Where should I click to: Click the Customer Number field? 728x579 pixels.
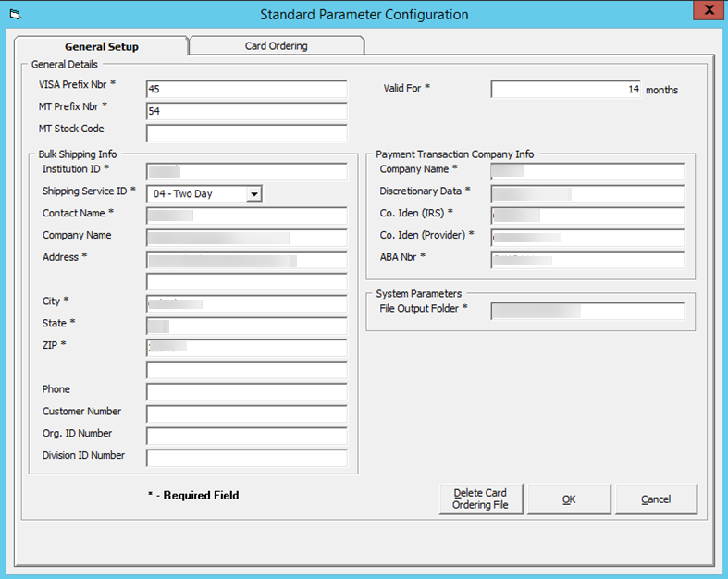tap(247, 413)
